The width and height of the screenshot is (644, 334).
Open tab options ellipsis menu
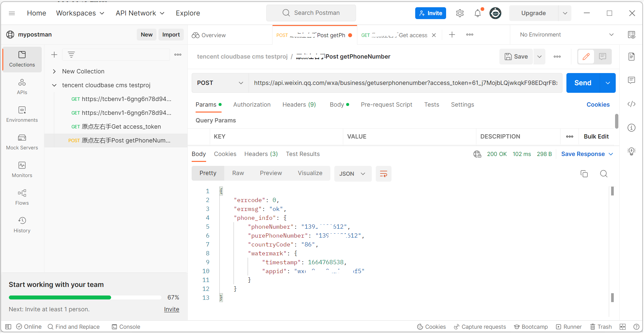click(x=470, y=35)
